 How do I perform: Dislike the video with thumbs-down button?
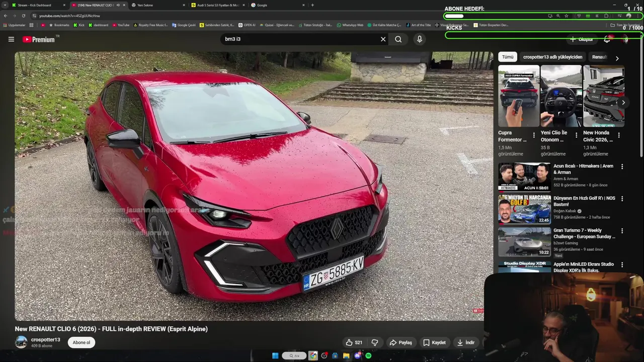click(x=375, y=342)
